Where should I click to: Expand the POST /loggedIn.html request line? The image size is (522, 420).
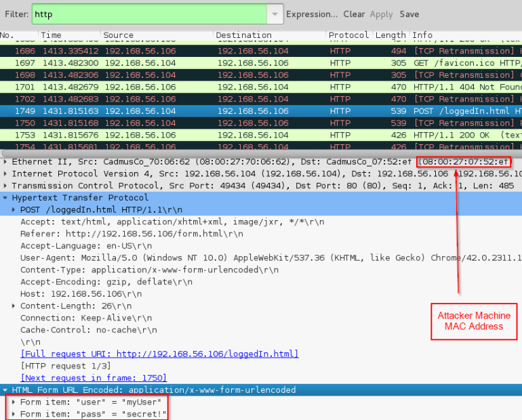coord(14,209)
